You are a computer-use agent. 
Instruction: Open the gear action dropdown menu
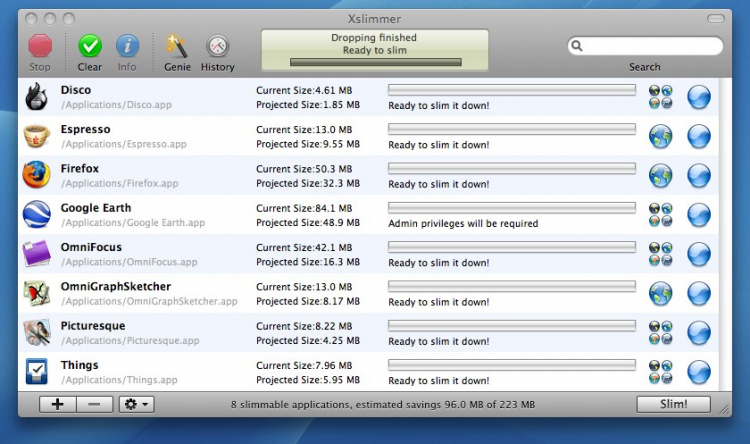point(136,404)
